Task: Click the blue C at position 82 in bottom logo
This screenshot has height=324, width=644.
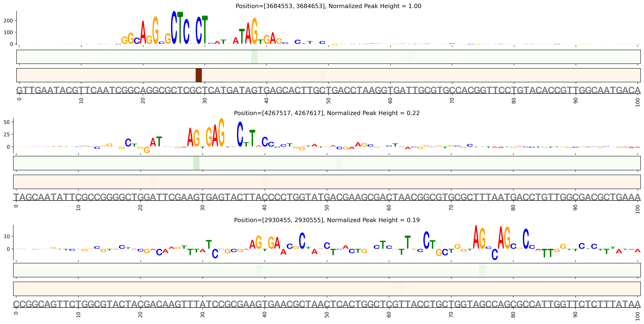Action: (x=526, y=239)
